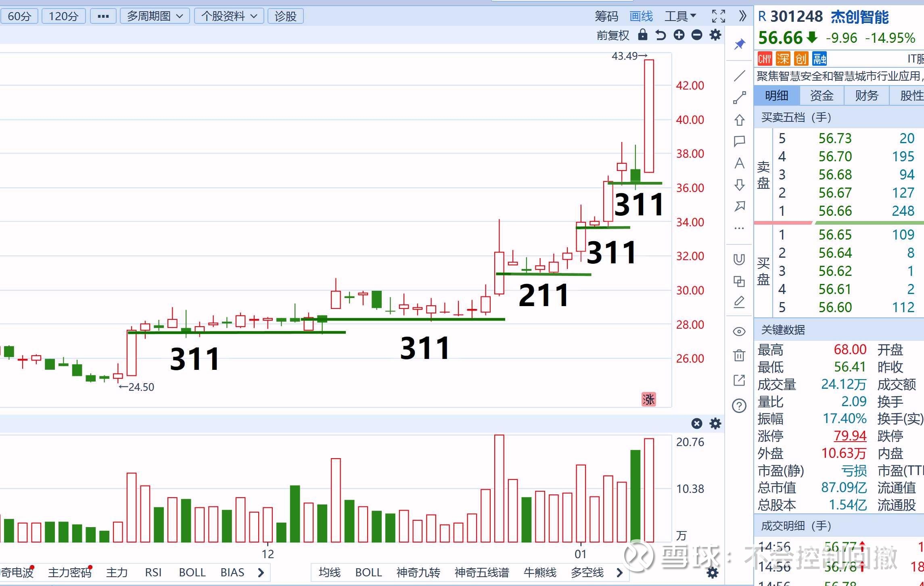Select the text annotation A tool

pyautogui.click(x=739, y=163)
